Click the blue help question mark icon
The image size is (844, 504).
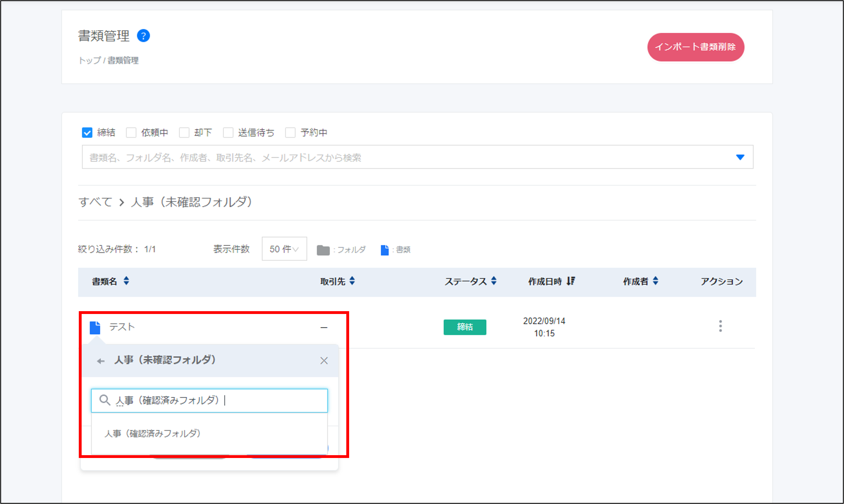[x=143, y=36]
